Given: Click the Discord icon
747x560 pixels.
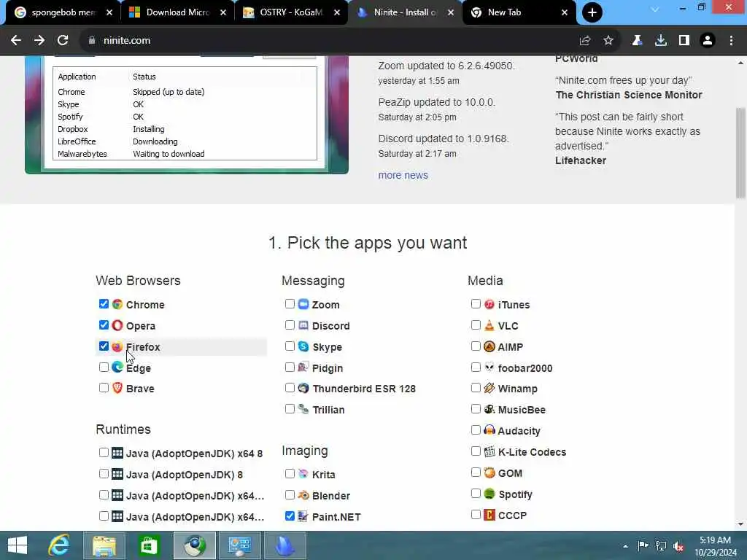Looking at the screenshot, I should 303,325.
